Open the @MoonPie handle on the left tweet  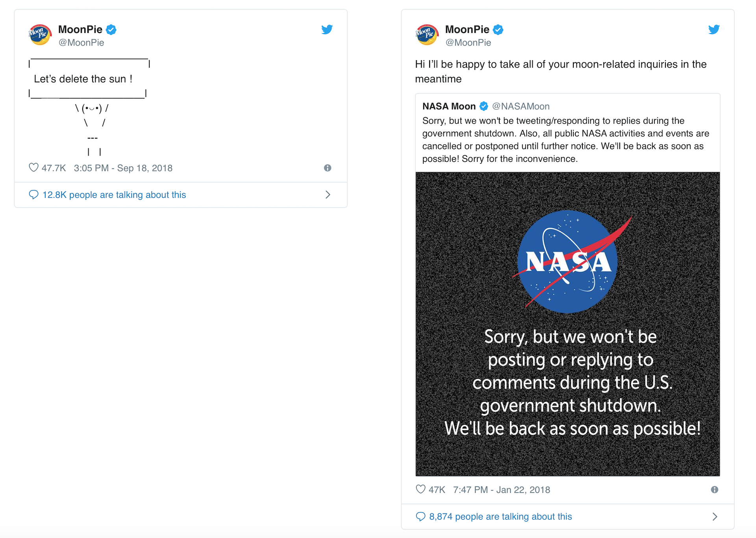(81, 43)
